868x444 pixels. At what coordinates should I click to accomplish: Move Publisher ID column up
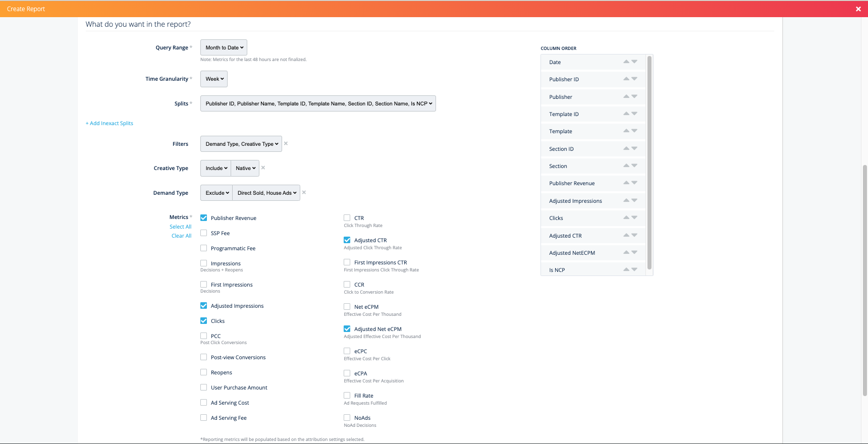pos(626,79)
